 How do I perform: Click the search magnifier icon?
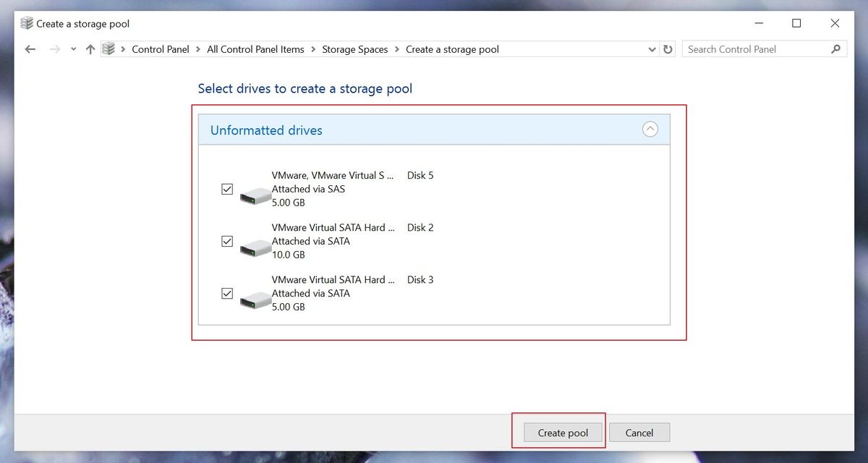tap(835, 48)
